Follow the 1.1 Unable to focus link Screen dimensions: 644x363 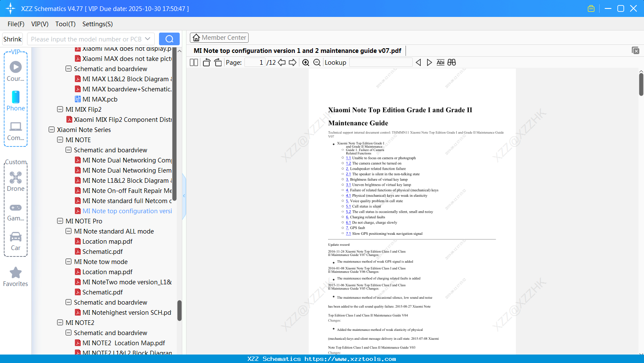click(348, 158)
